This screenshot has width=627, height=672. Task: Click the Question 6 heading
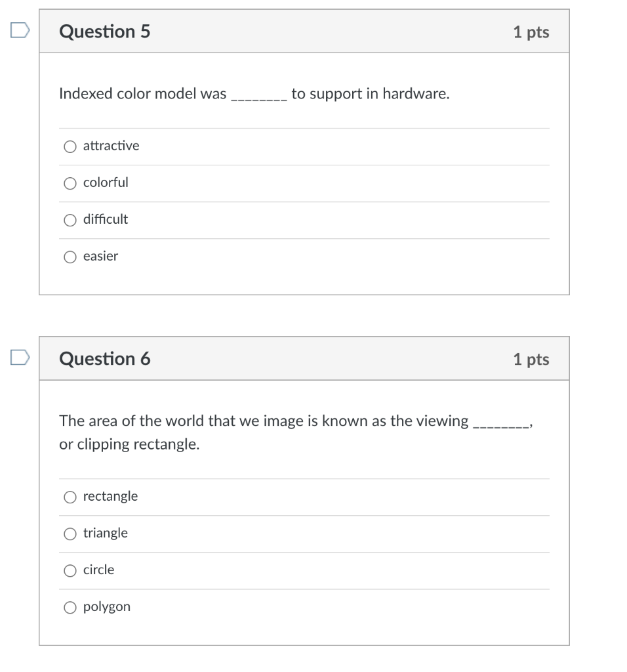[x=105, y=358]
